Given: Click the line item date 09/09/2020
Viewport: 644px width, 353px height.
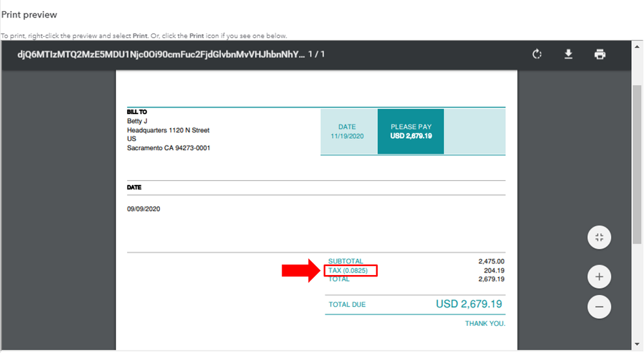Looking at the screenshot, I should [143, 209].
